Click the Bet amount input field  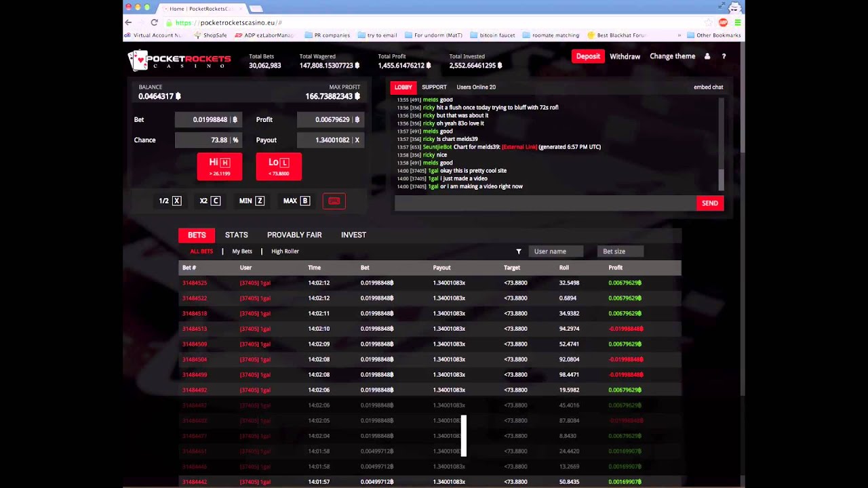click(x=208, y=119)
